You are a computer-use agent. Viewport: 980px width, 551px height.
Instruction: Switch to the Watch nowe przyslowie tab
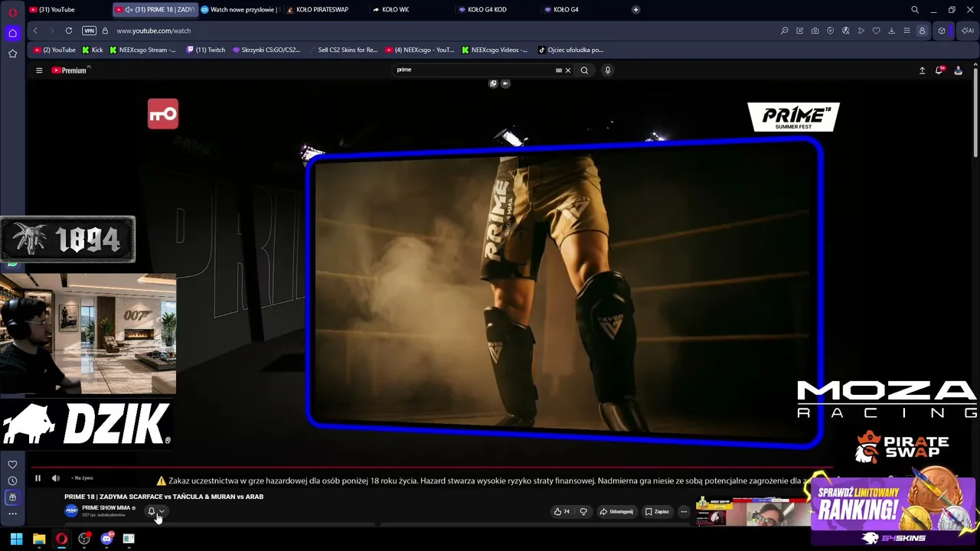coord(240,10)
